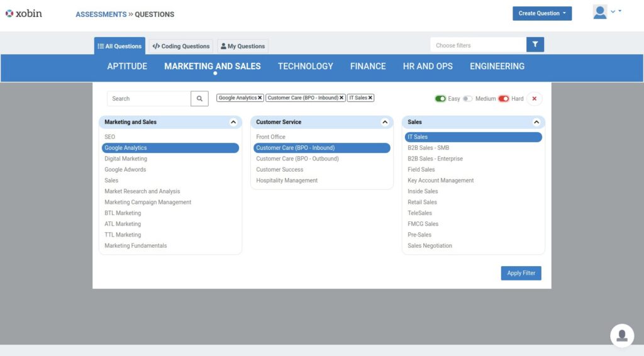Image resolution: width=644 pixels, height=356 pixels.
Task: Remove the IT Sales filter tag
Action: [x=370, y=97]
